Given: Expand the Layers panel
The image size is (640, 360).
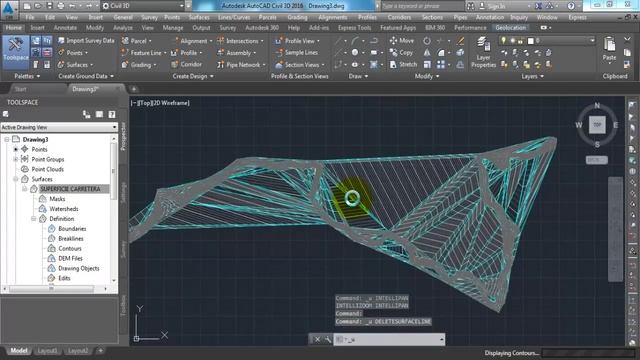Looking at the screenshot, I should click(x=532, y=76).
